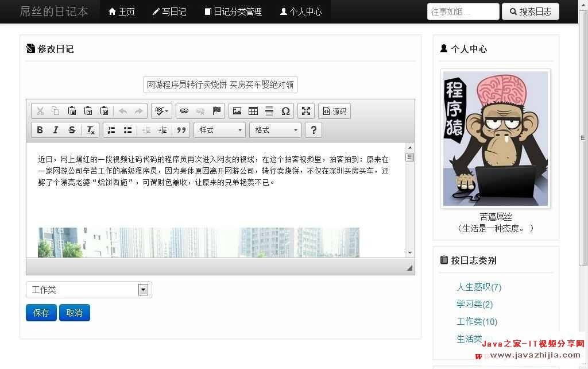Click the 保存 save button

coord(41,313)
